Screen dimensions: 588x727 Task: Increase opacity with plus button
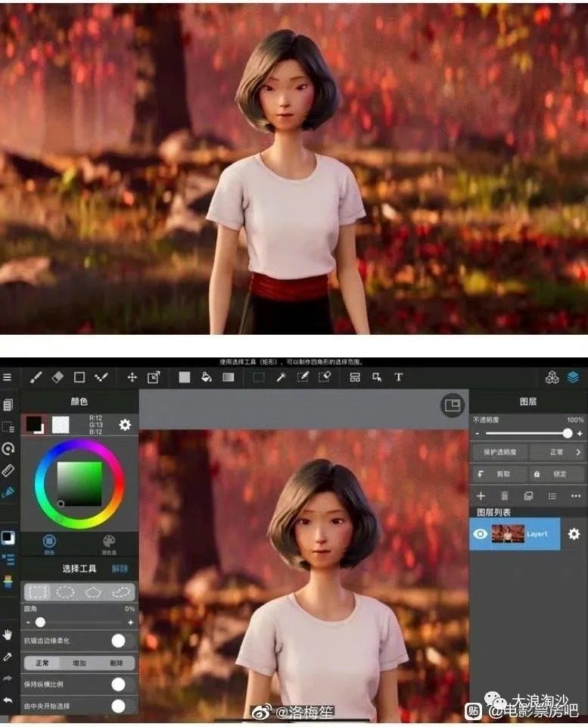tap(579, 433)
